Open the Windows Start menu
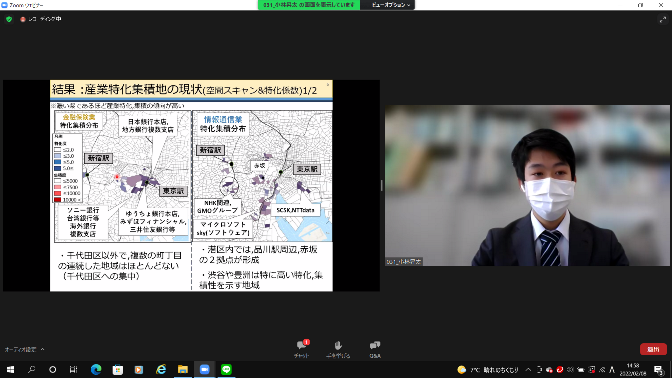This screenshot has width=672, height=378. click(10, 369)
